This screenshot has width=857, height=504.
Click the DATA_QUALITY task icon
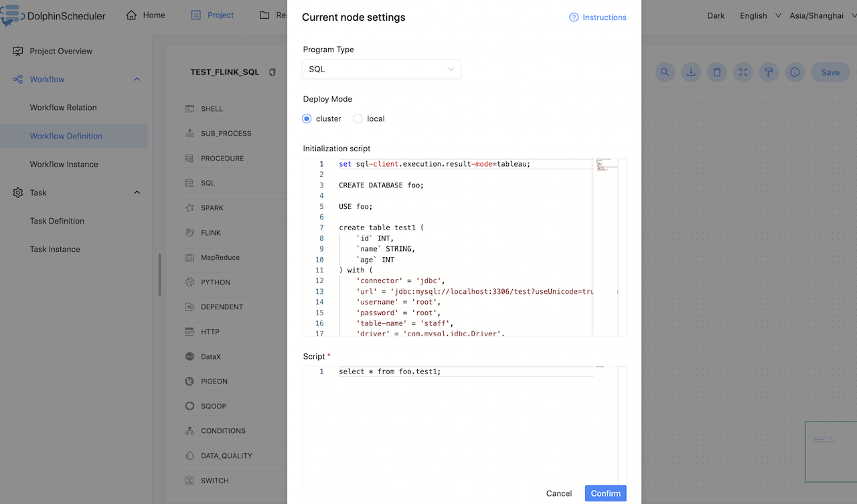coord(189,455)
